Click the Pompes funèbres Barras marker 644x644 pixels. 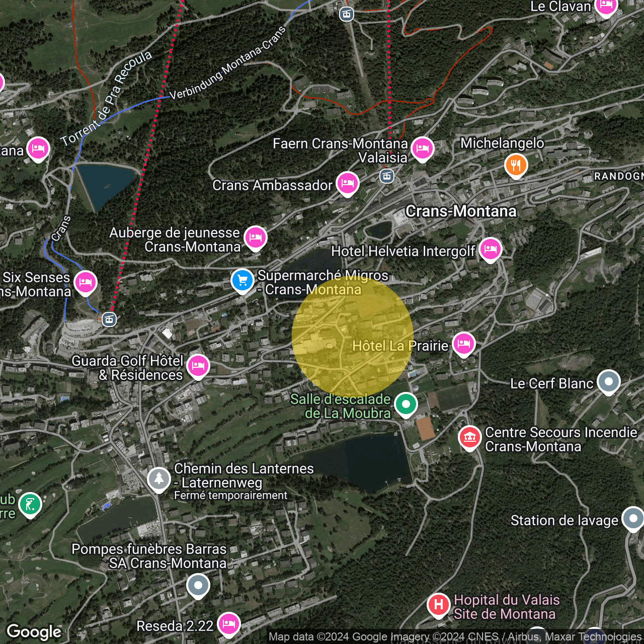click(x=198, y=585)
